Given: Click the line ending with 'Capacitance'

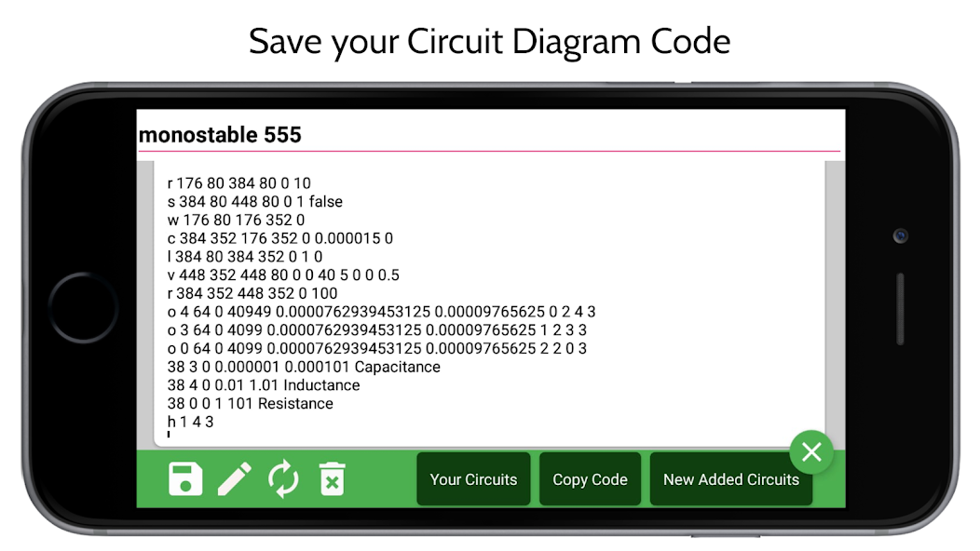Looking at the screenshot, I should [x=304, y=367].
